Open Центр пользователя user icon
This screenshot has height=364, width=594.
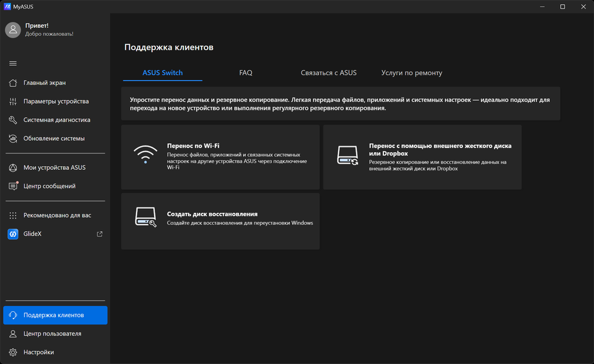[x=13, y=334]
